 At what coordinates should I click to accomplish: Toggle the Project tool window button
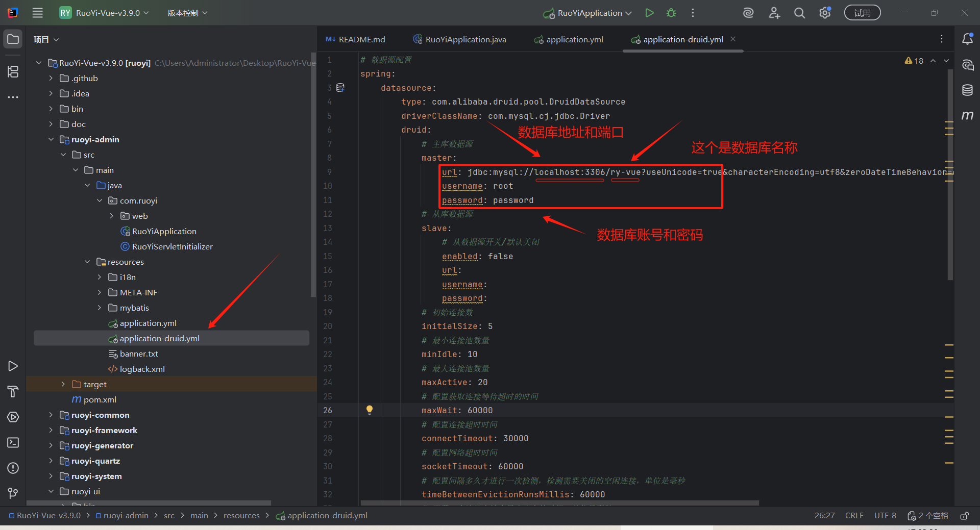13,39
